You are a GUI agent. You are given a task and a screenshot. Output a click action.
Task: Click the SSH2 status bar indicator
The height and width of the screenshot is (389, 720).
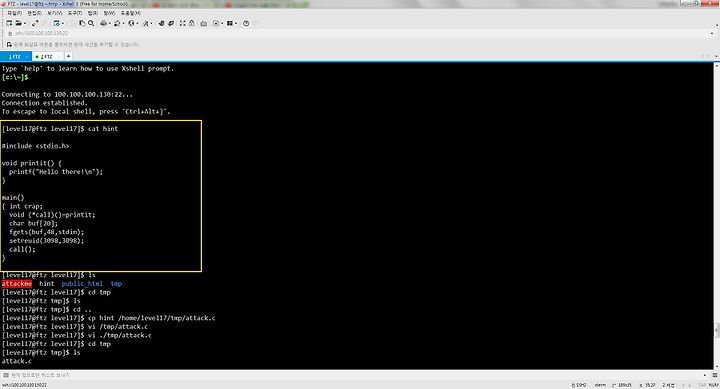click(579, 385)
